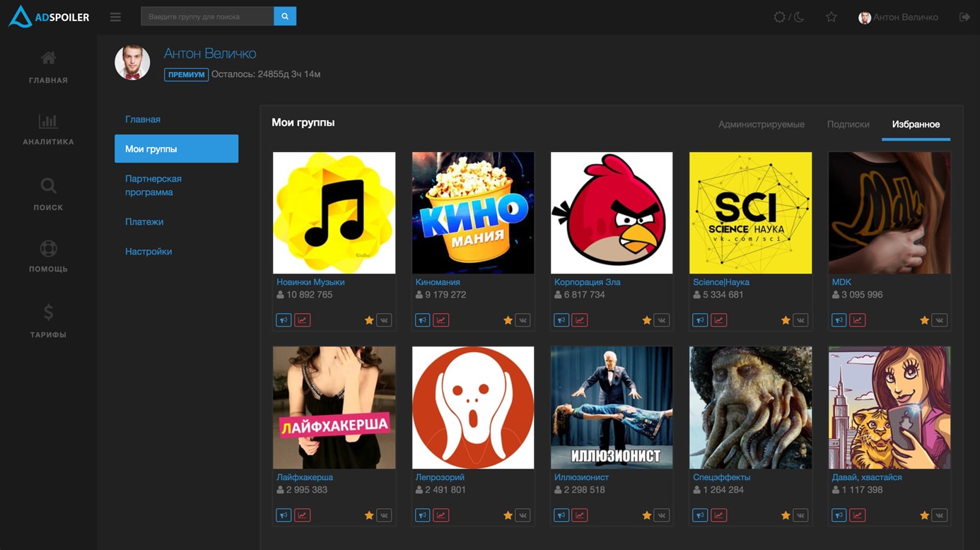Toggle the favorite star for Киномания
The height and width of the screenshot is (550, 980).
pos(508,320)
